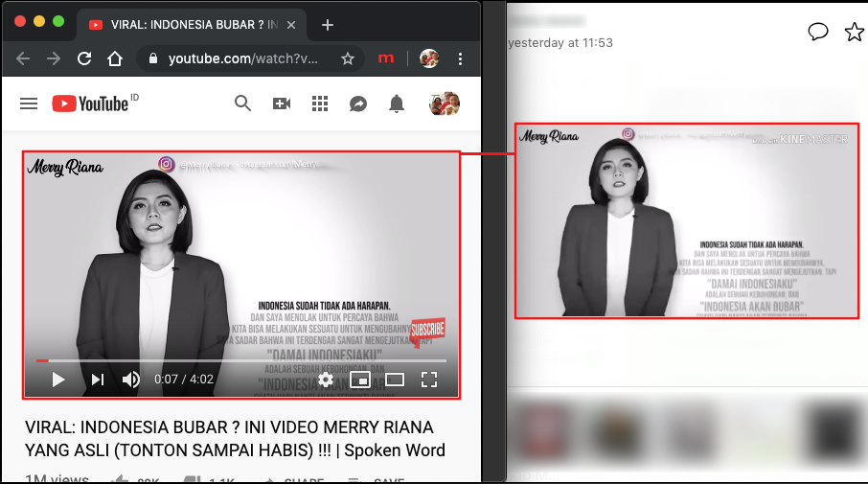
Task: Toggle theater mode view
Action: (395, 380)
